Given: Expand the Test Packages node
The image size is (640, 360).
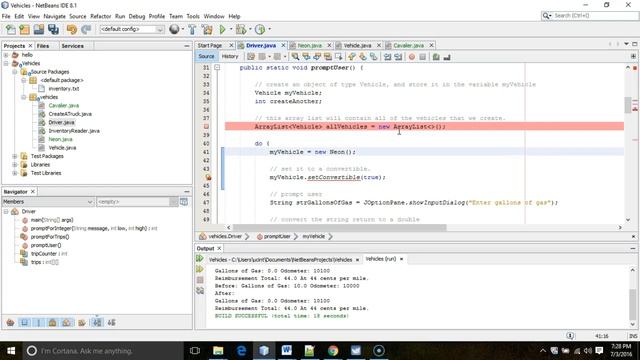Looking at the screenshot, I should coord(15,156).
